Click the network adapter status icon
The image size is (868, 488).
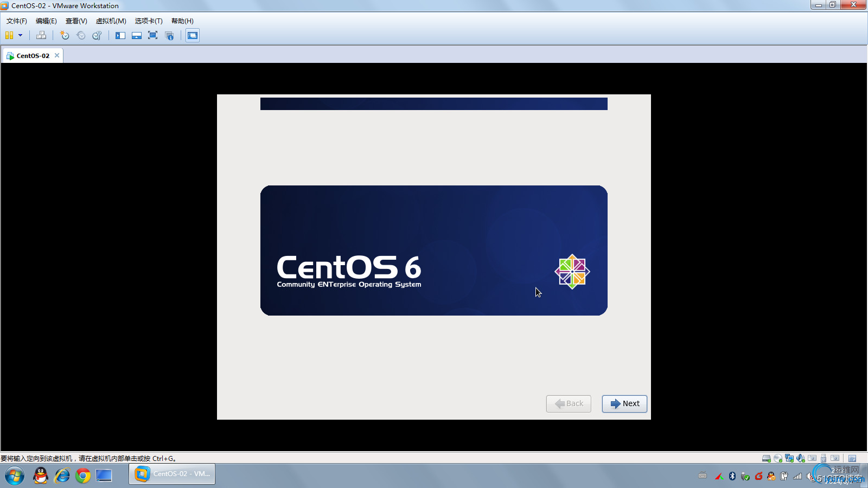789,459
